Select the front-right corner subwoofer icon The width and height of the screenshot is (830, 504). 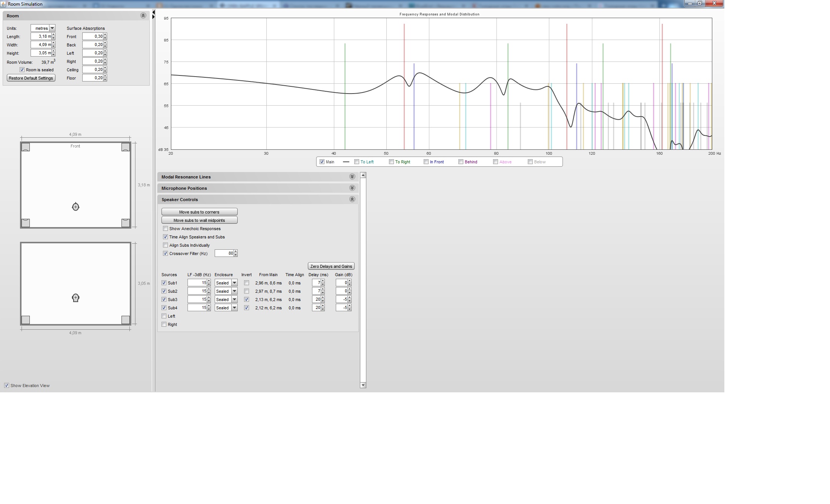(x=126, y=147)
